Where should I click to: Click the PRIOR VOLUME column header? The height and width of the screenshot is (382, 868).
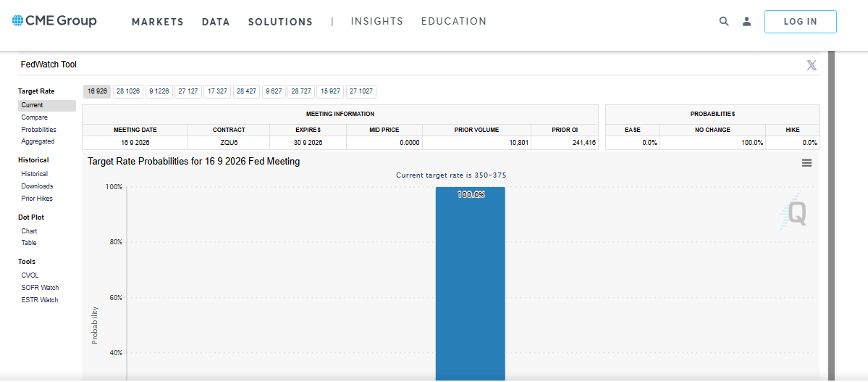click(x=476, y=130)
